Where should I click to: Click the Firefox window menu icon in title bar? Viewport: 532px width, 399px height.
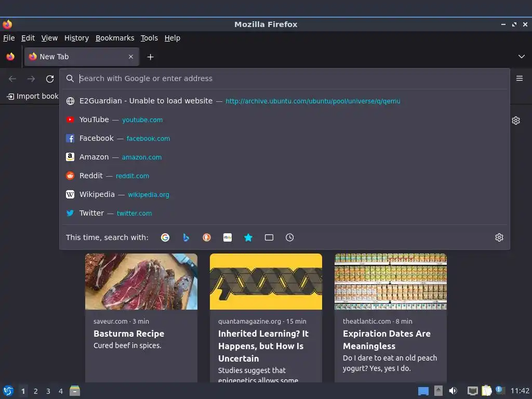[7, 24]
